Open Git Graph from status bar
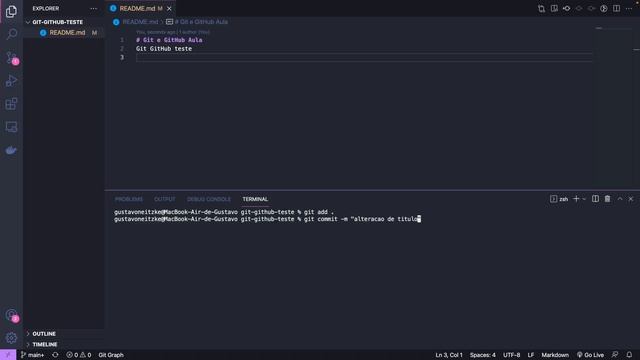Viewport: 640px width, 360px height. (111, 355)
